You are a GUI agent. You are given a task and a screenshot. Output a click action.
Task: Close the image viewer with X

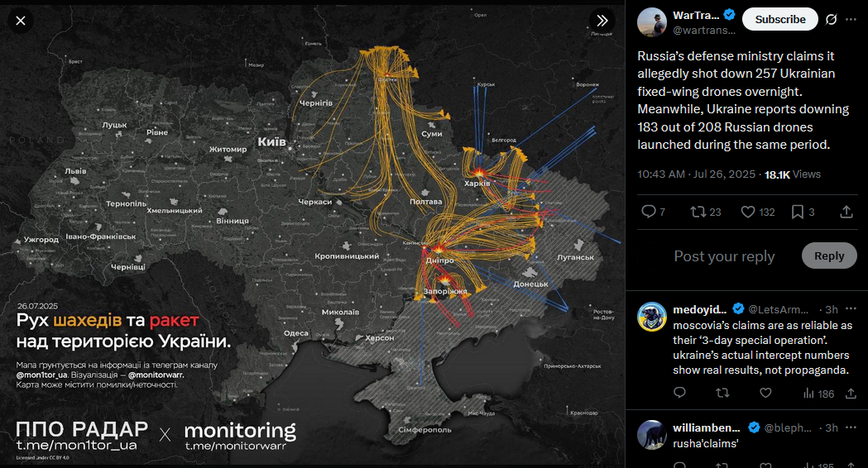click(21, 21)
